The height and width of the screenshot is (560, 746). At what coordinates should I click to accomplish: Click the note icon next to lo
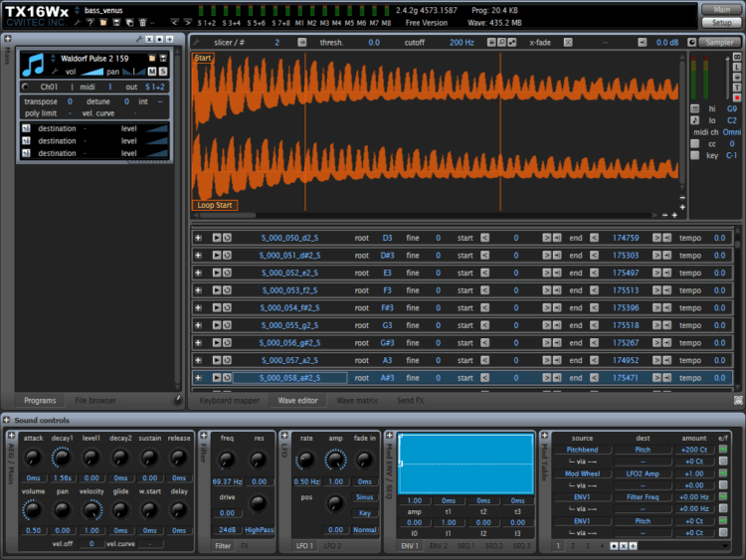click(x=695, y=120)
